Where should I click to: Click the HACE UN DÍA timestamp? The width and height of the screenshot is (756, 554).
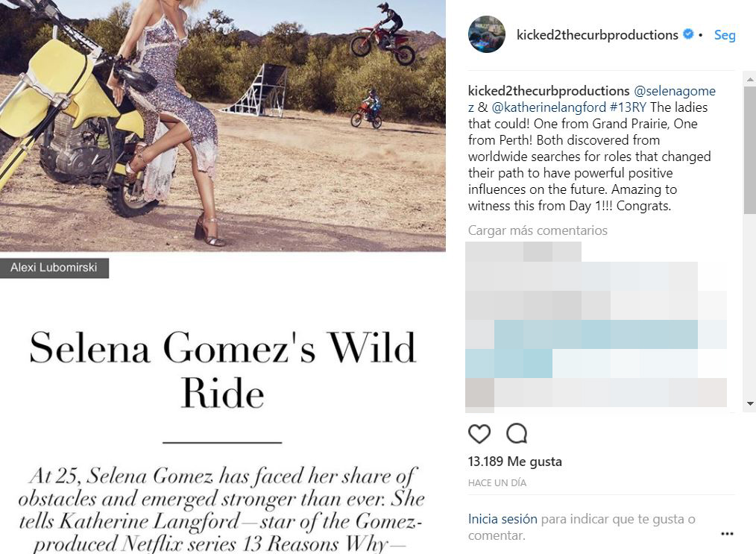pos(497,483)
